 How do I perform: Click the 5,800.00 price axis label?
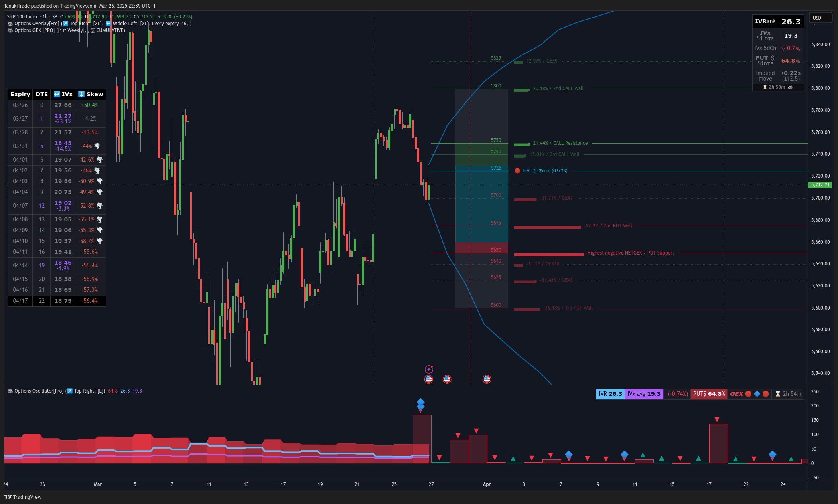click(820, 88)
